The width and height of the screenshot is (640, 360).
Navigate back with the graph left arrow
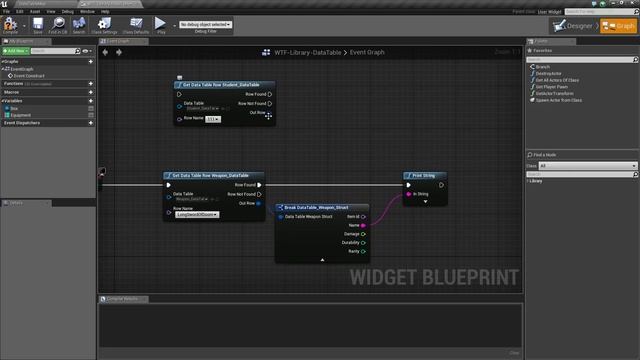(x=105, y=52)
